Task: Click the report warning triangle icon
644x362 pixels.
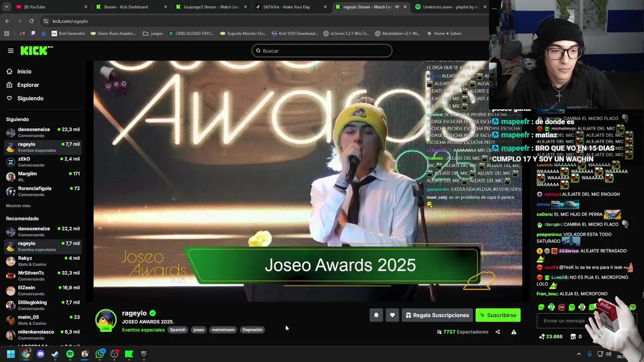Action: click(514, 332)
